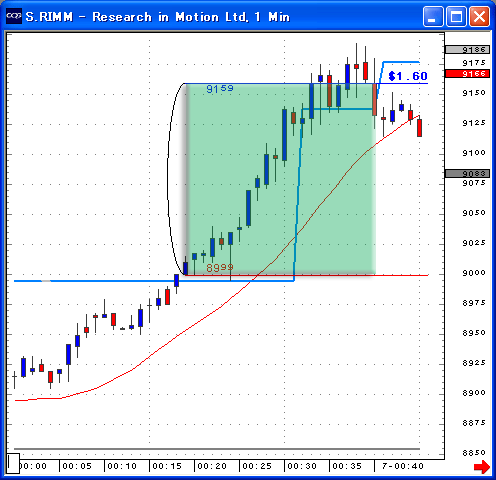Click the 9159 upper level label

tap(220, 89)
